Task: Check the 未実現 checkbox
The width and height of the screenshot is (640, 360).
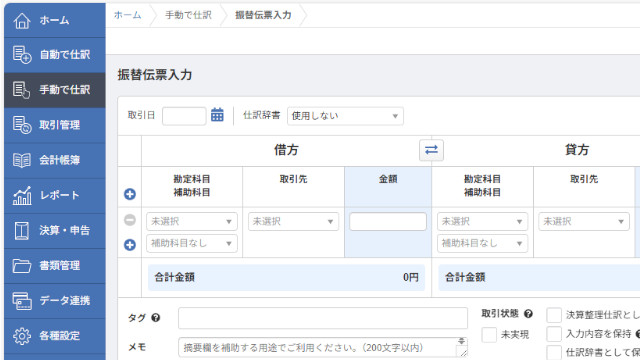Action: pyautogui.click(x=489, y=335)
